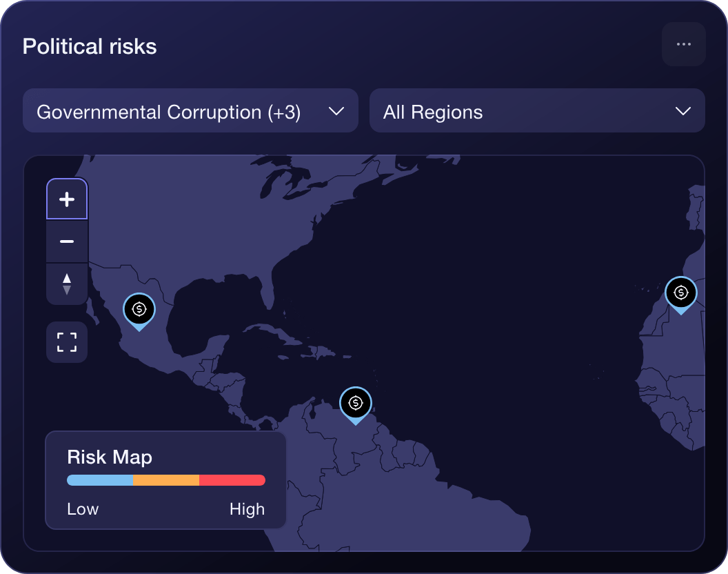The image size is (728, 574).
Task: Select the risk marker over Mexico
Action: point(139,310)
